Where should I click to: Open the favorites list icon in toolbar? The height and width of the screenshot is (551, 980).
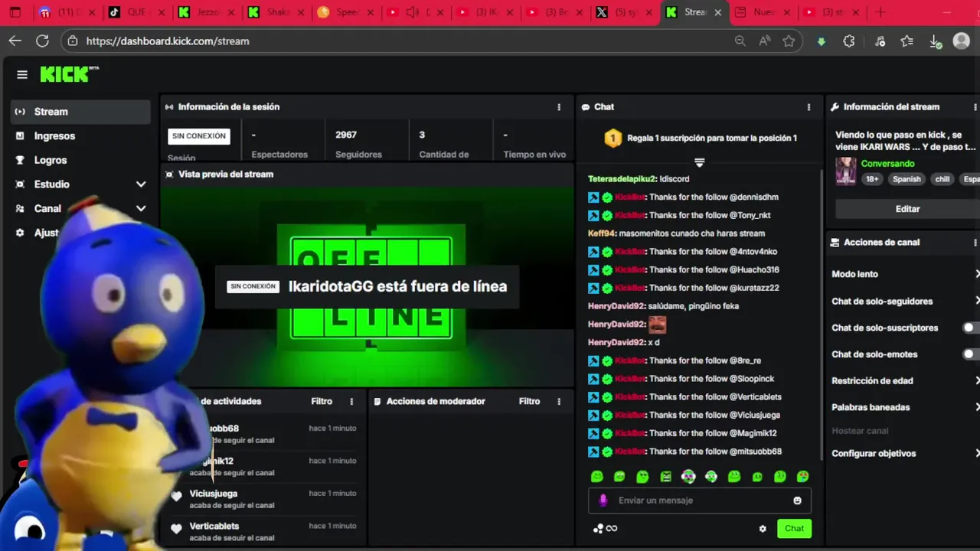pos(907,41)
